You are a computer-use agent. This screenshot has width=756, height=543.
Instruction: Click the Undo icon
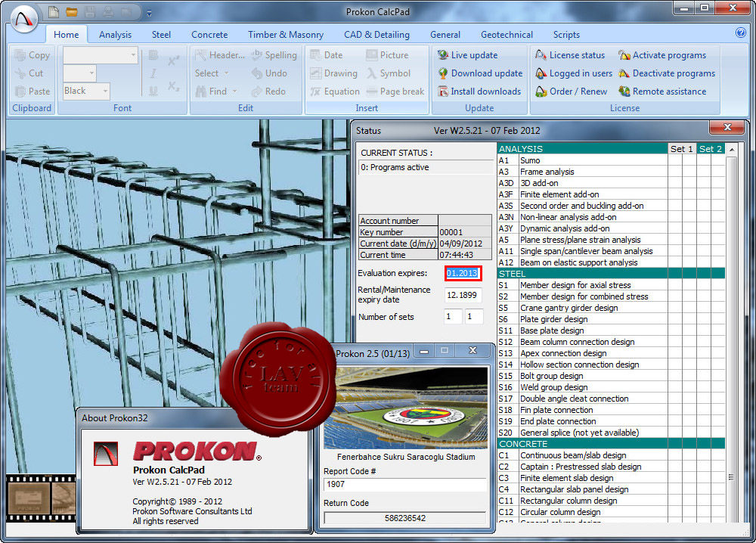pyautogui.click(x=257, y=73)
